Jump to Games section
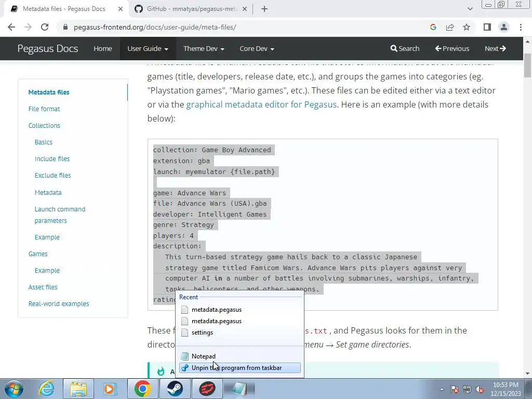This screenshot has height=399, width=532. [38, 254]
